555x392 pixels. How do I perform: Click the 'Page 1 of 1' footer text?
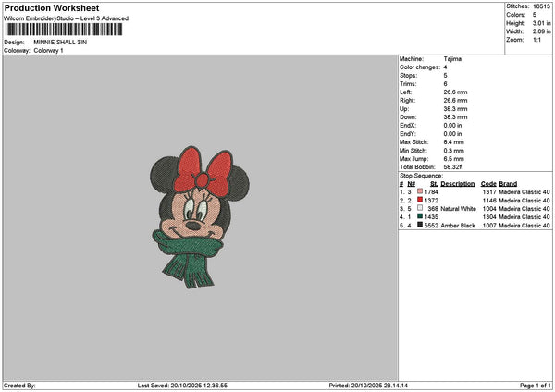pos(536,386)
